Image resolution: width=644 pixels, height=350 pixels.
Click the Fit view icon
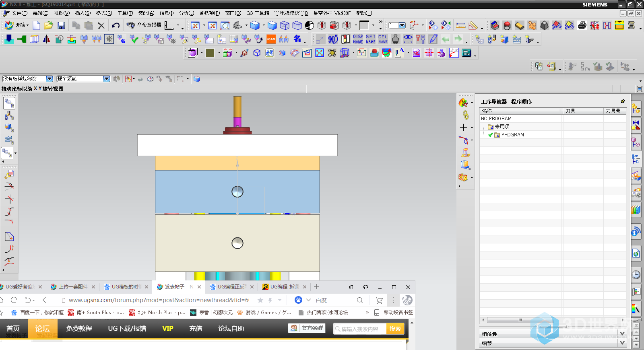tap(195, 26)
